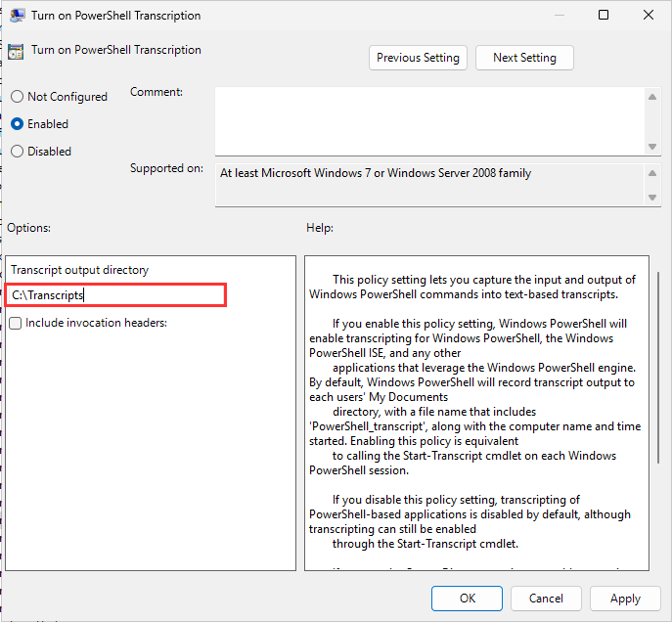Click the Supported on scroll-down arrow
The height and width of the screenshot is (622, 672).
pos(652,197)
